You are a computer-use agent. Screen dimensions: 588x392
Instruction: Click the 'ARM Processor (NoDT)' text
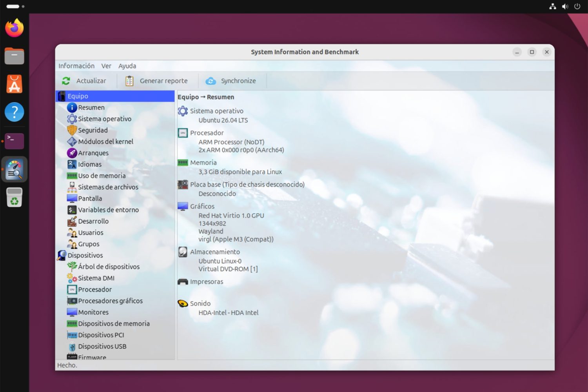(231, 142)
